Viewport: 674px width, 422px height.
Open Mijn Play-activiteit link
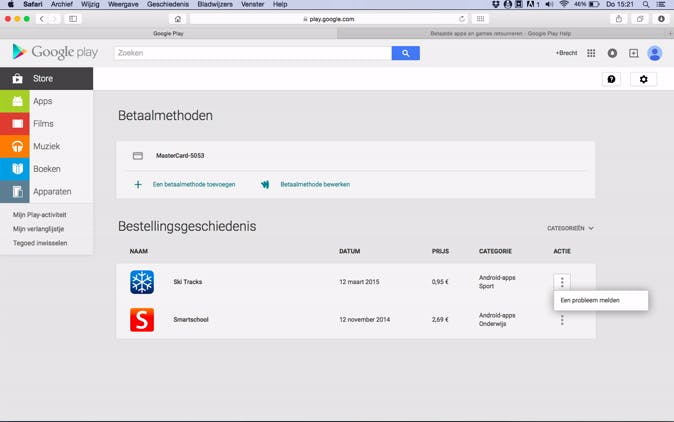[x=40, y=214]
